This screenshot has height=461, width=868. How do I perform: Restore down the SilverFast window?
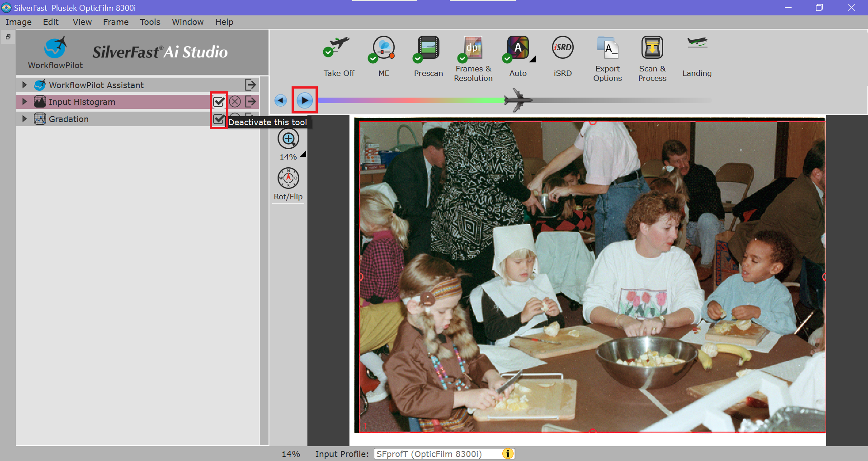click(819, 8)
